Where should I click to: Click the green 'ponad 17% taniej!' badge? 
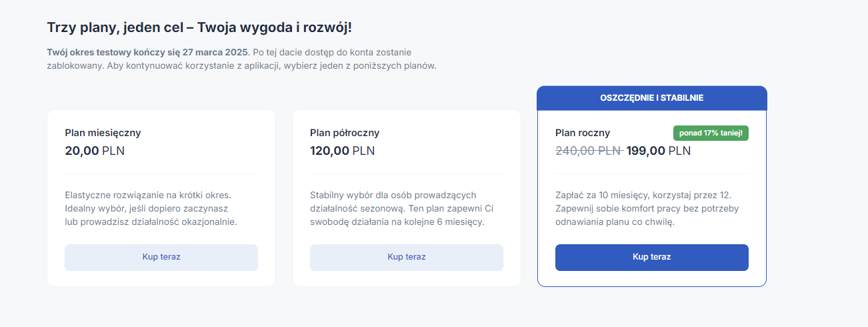(711, 133)
